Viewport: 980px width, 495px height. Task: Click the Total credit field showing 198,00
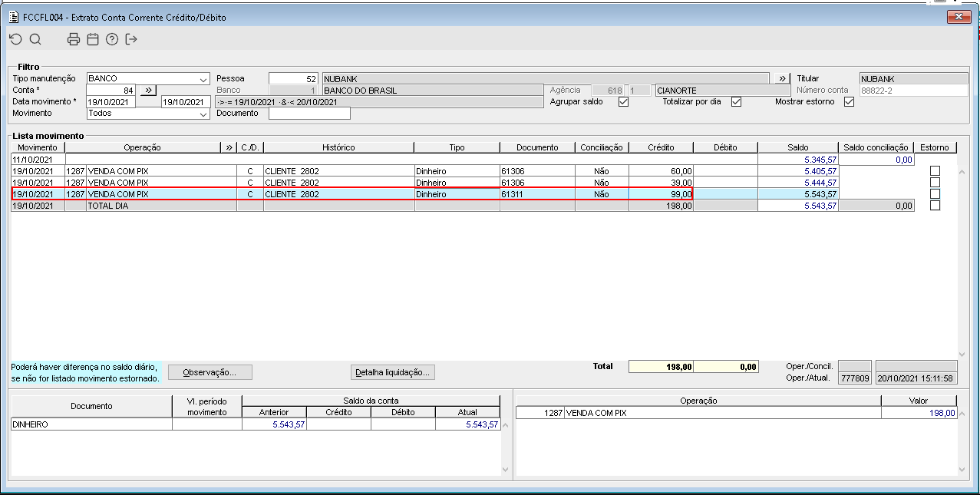[x=661, y=367]
